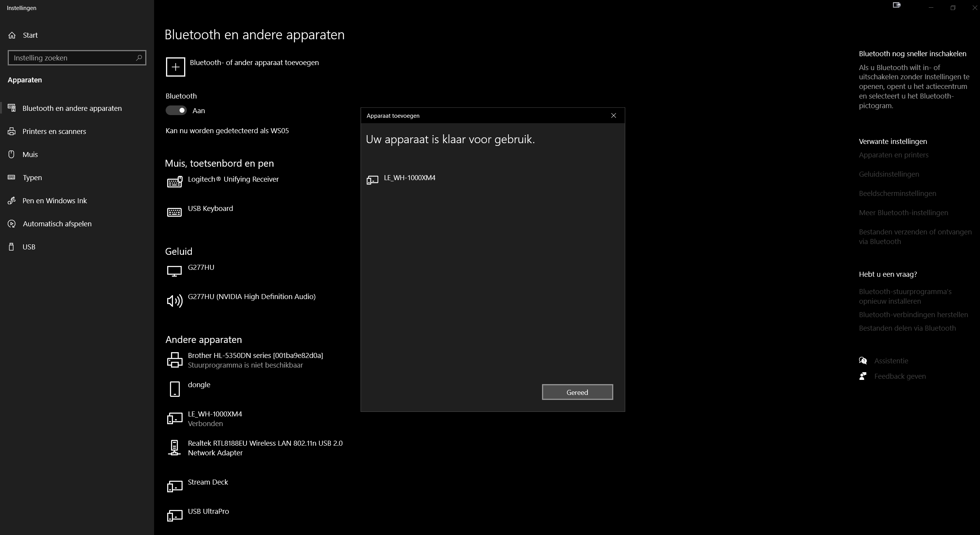Click the USB UltraPro device icon
This screenshot has height=535, width=980.
tap(175, 516)
